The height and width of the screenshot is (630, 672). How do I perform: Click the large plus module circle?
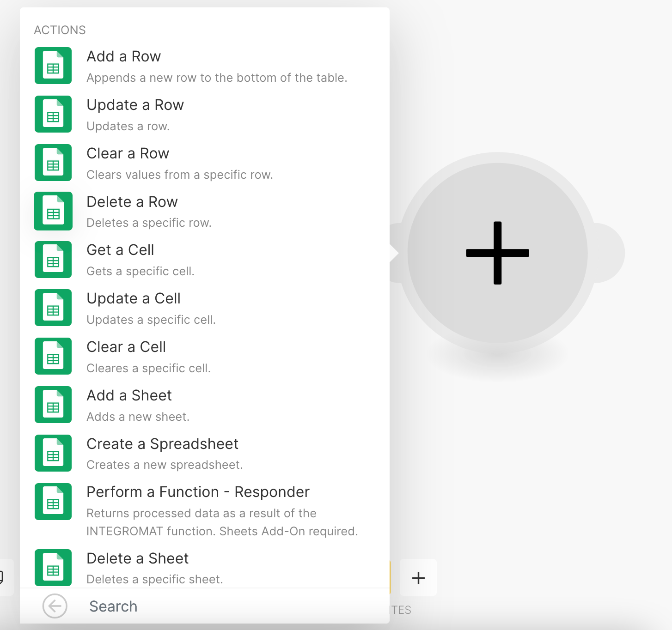[497, 253]
